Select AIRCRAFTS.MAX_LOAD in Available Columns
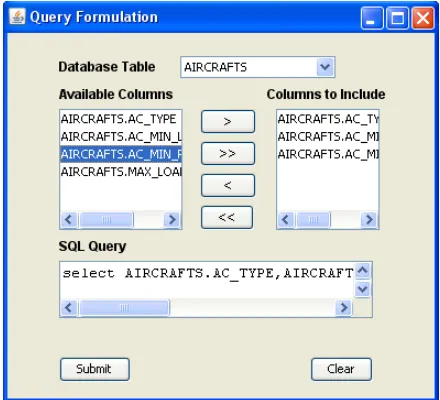Viewport: 440px width, 400px height. (x=121, y=172)
